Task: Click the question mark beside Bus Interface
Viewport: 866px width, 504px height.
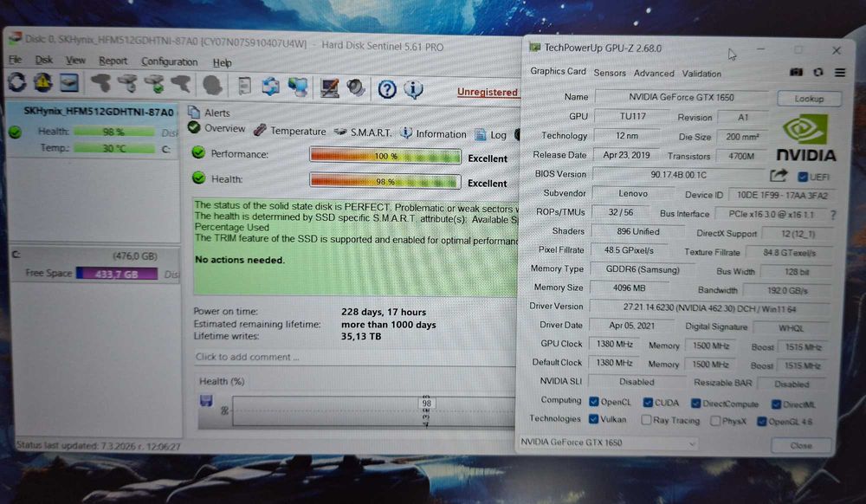Action: point(833,215)
